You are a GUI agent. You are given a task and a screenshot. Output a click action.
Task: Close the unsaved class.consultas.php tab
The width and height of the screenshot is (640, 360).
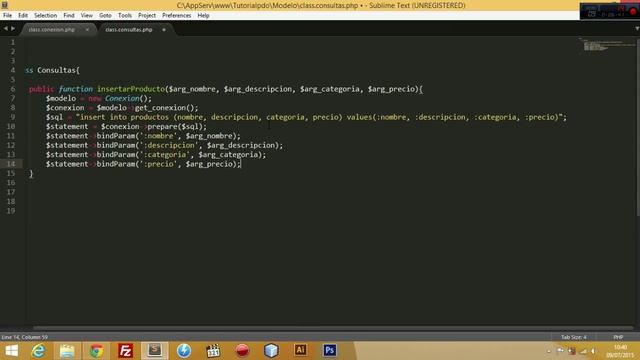164,30
